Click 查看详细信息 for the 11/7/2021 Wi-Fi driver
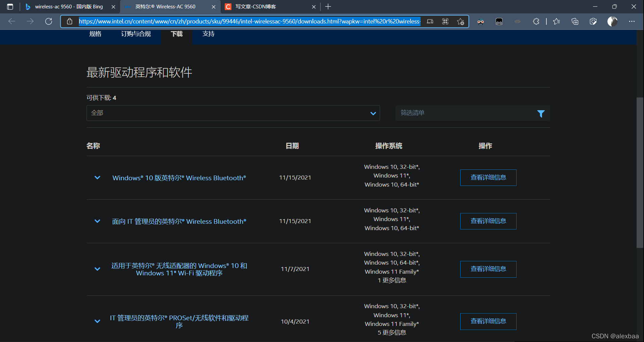This screenshot has height=342, width=644. point(488,269)
